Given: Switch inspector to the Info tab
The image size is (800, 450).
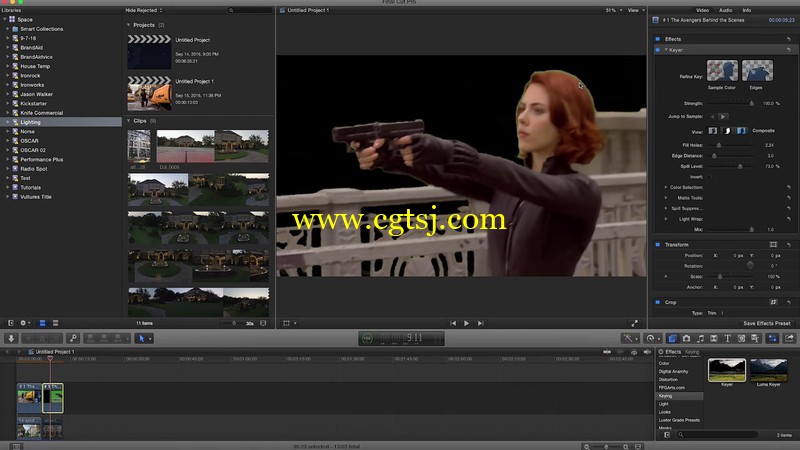Looking at the screenshot, I should 746,10.
